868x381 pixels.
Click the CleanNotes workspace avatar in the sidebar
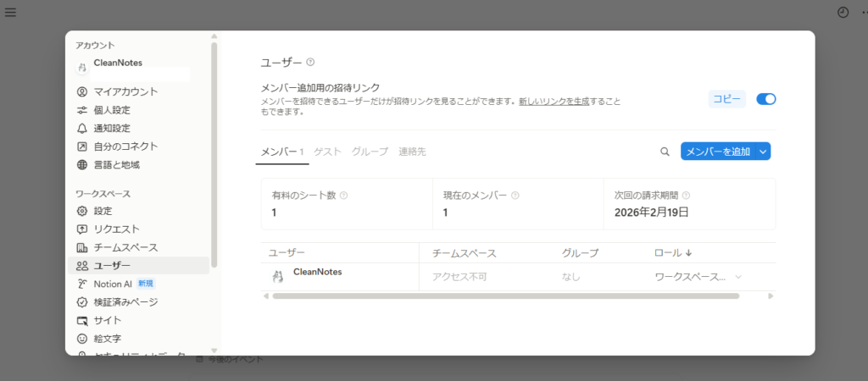click(x=82, y=68)
